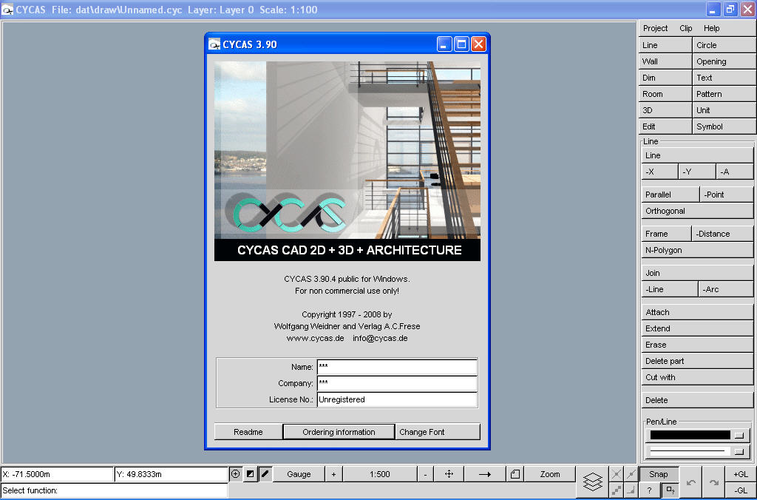
Task: Click the Join function
Action: coord(698,273)
